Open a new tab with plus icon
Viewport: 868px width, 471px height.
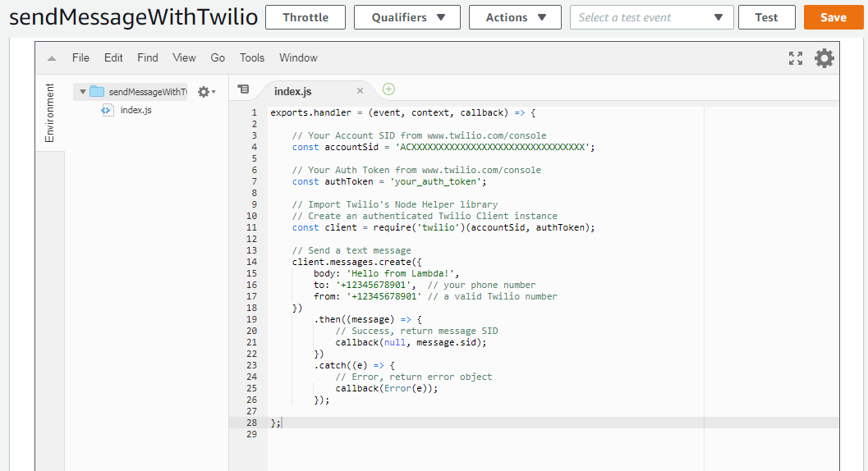(x=388, y=89)
